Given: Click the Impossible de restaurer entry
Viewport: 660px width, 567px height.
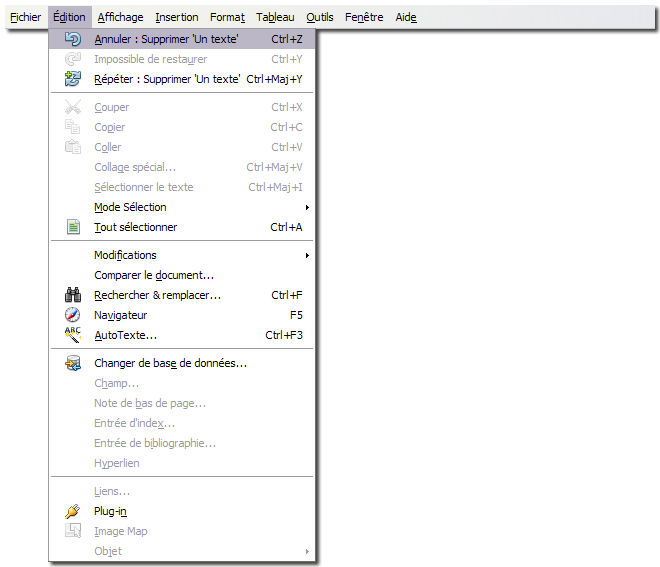Looking at the screenshot, I should (182, 59).
